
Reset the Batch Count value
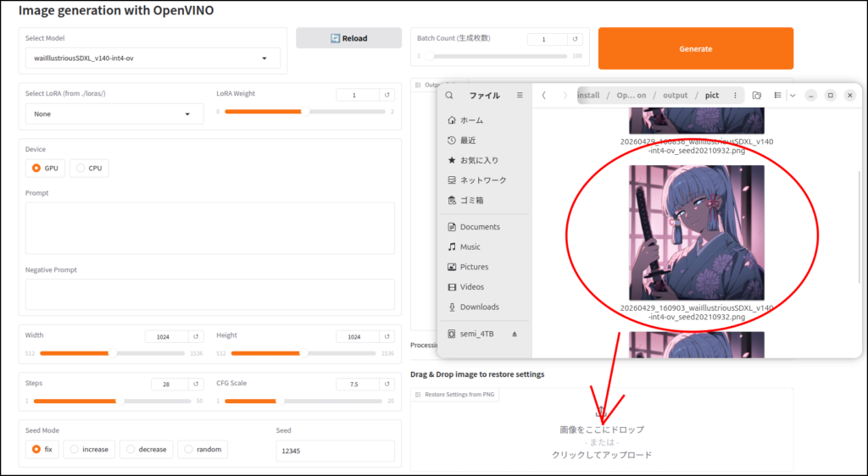pos(576,39)
